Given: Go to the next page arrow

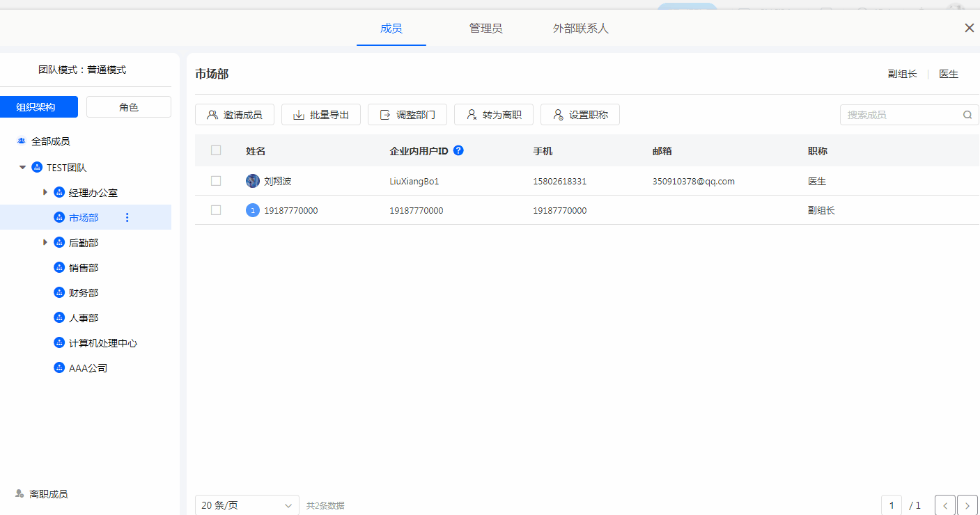Looking at the screenshot, I should coord(967,505).
